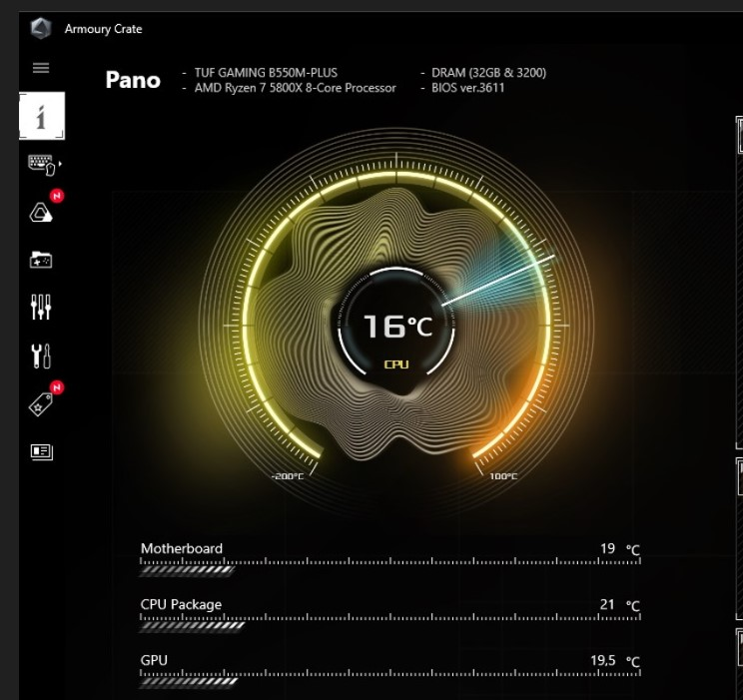Viewport: 743px width, 700px height.
Task: Click the 21 °C CPU Package value
Action: pyautogui.click(x=620, y=605)
